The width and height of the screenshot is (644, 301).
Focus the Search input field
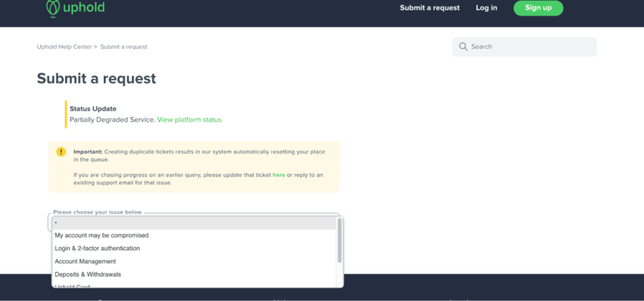coord(524,47)
